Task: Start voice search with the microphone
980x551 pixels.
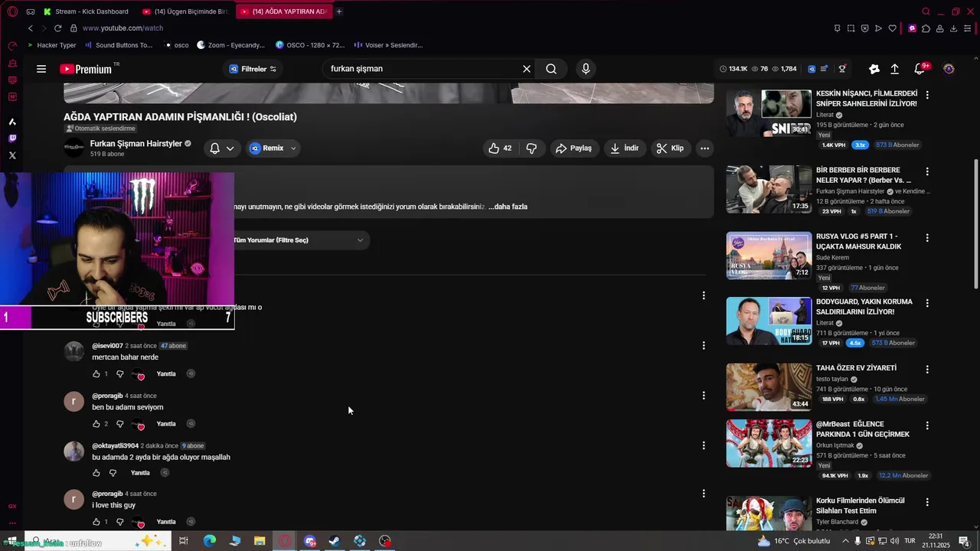Action: [x=586, y=69]
